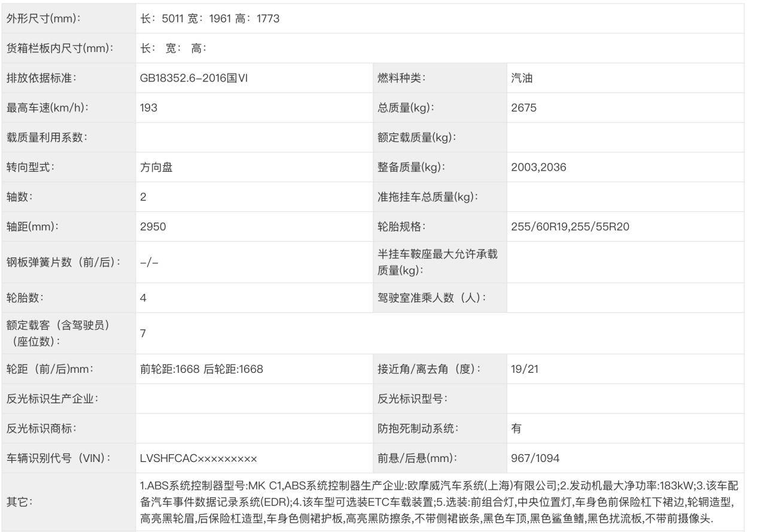Click the 准拖挂车总质量(kg) label
This screenshot has height=532, width=758.
428,197
